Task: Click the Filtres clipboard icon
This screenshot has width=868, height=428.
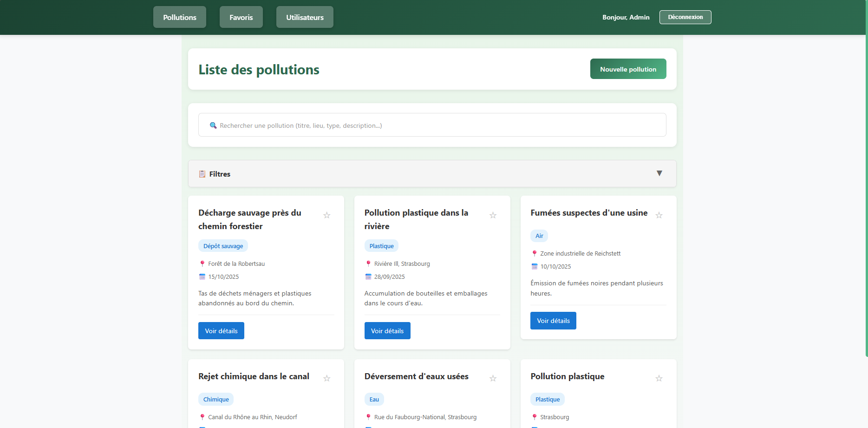Action: [x=202, y=174]
